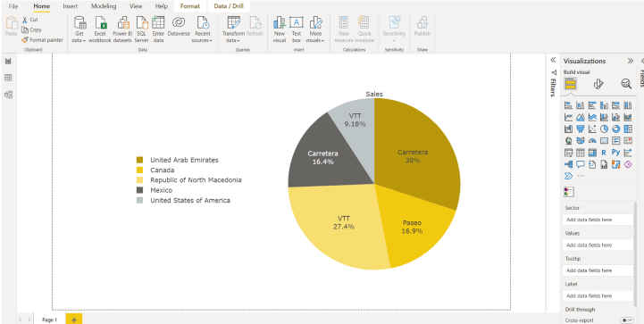
Task: Open the Transform data dropdown
Action: (233, 29)
